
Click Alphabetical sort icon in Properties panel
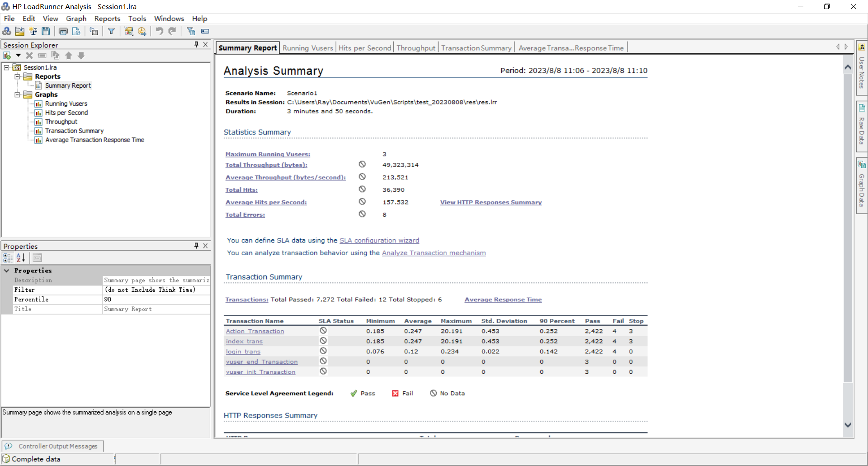tap(21, 258)
